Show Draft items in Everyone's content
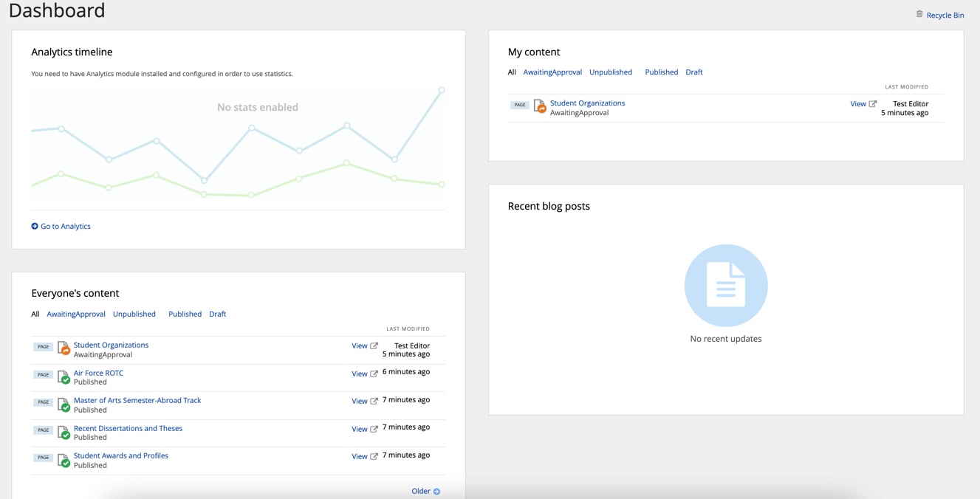This screenshot has height=499, width=980. (217, 314)
